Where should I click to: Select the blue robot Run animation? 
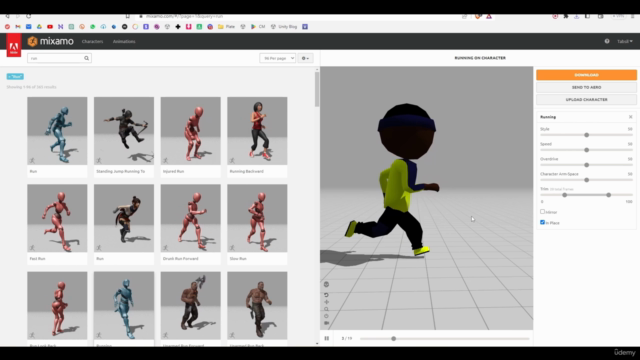pos(57,137)
